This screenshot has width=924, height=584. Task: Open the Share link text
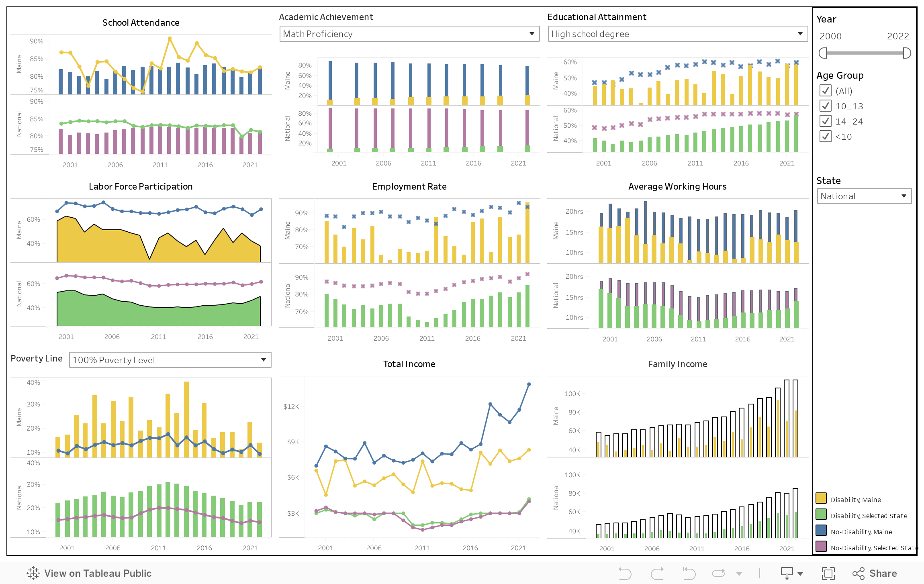(883, 574)
